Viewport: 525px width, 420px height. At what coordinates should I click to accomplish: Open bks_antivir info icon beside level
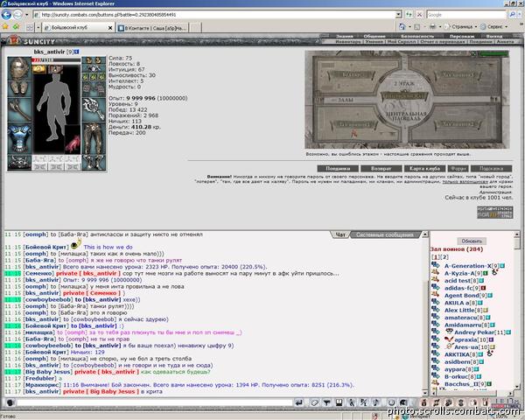[77, 52]
